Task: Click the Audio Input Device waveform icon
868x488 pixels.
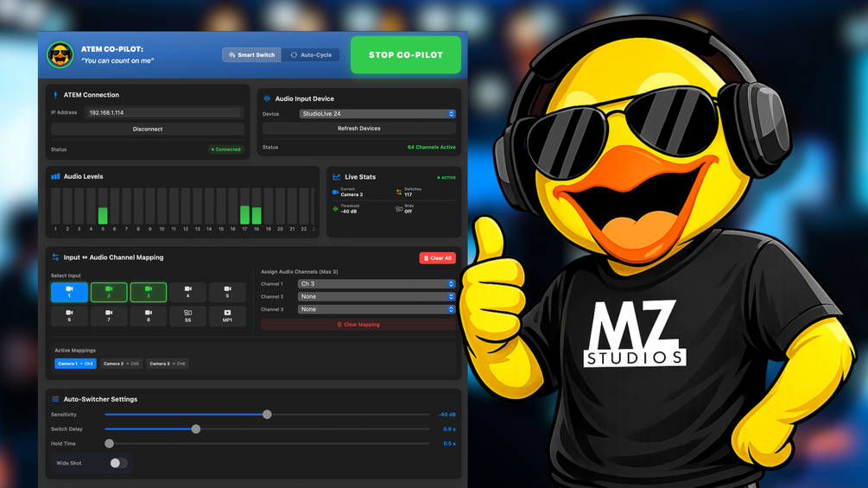Action: tap(267, 98)
